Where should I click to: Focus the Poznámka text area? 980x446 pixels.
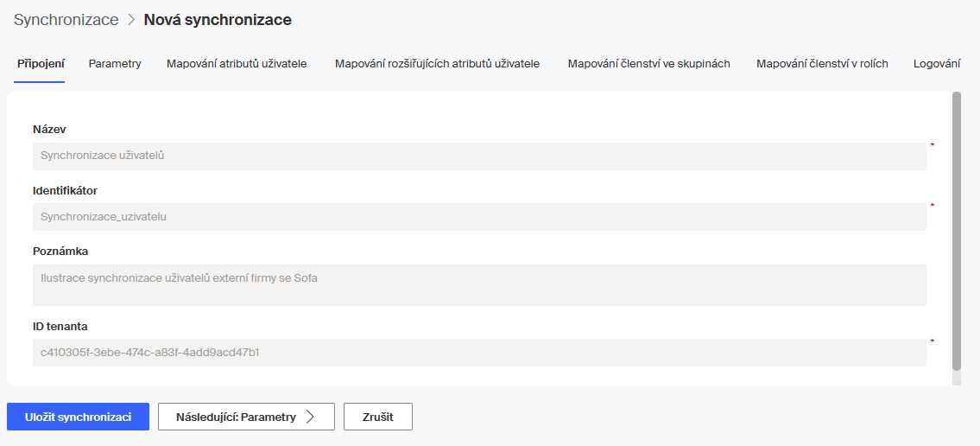click(479, 285)
